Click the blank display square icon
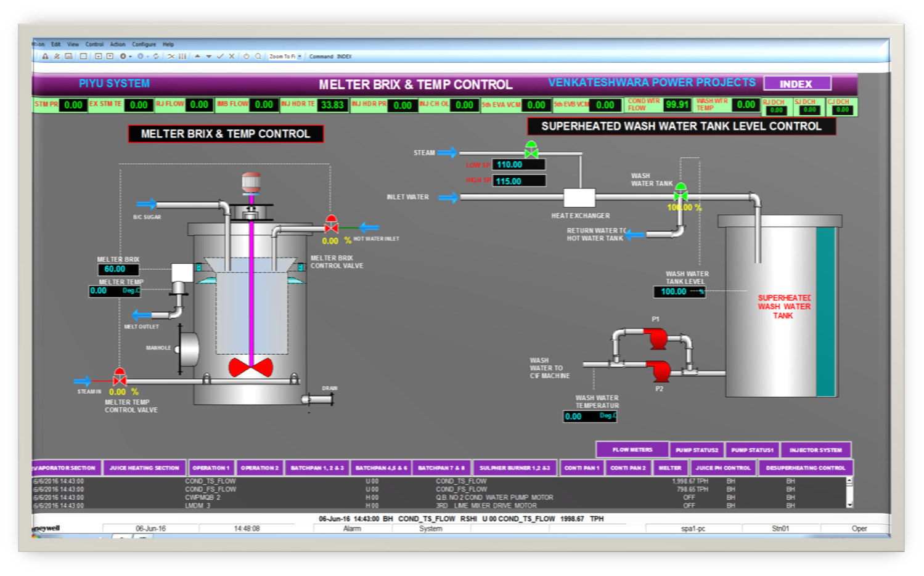The height and width of the screenshot is (576, 924). [83, 56]
